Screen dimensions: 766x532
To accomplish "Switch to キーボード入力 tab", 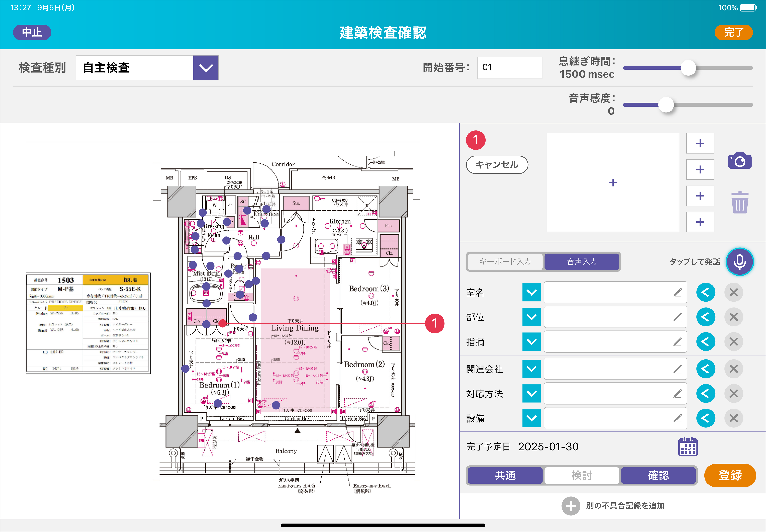I will pos(505,262).
